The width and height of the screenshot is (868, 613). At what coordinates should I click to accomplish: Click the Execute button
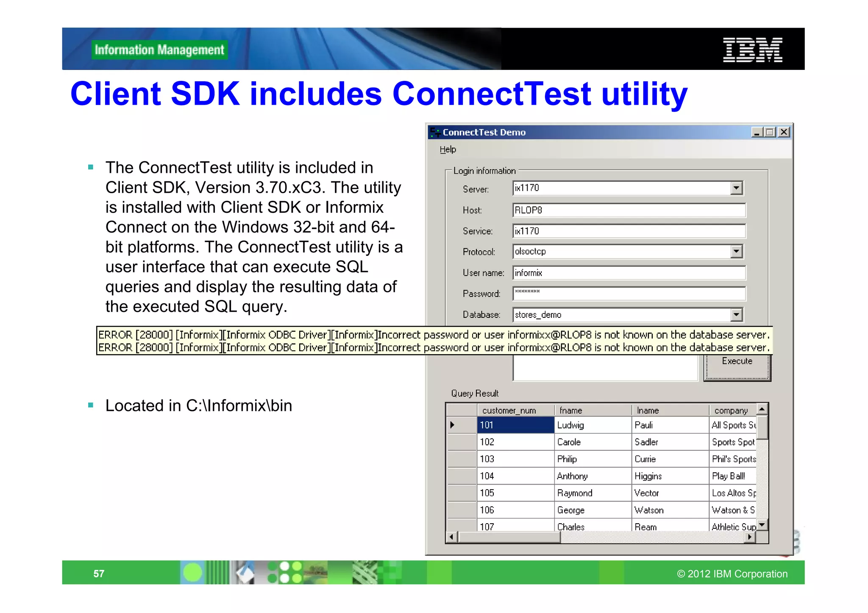click(x=737, y=367)
